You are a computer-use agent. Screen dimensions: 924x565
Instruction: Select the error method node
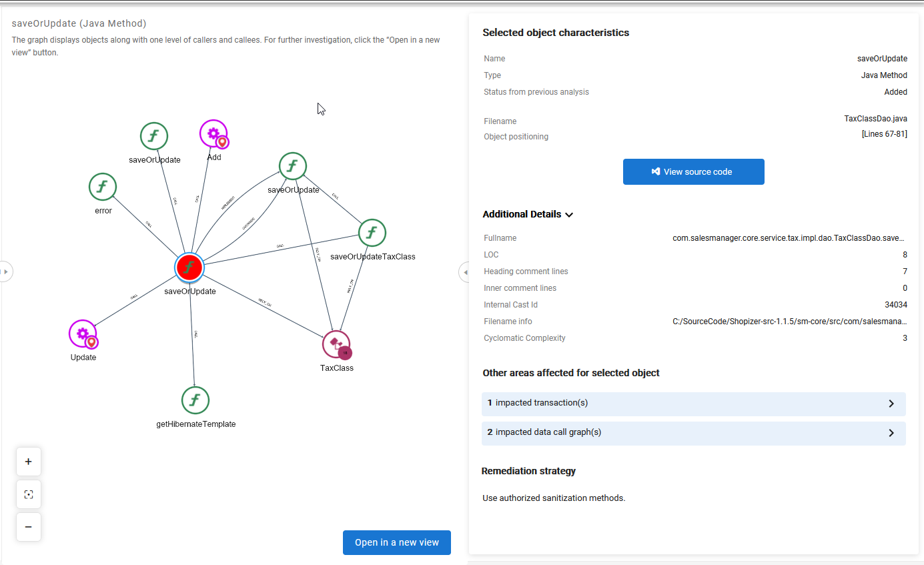tap(103, 187)
